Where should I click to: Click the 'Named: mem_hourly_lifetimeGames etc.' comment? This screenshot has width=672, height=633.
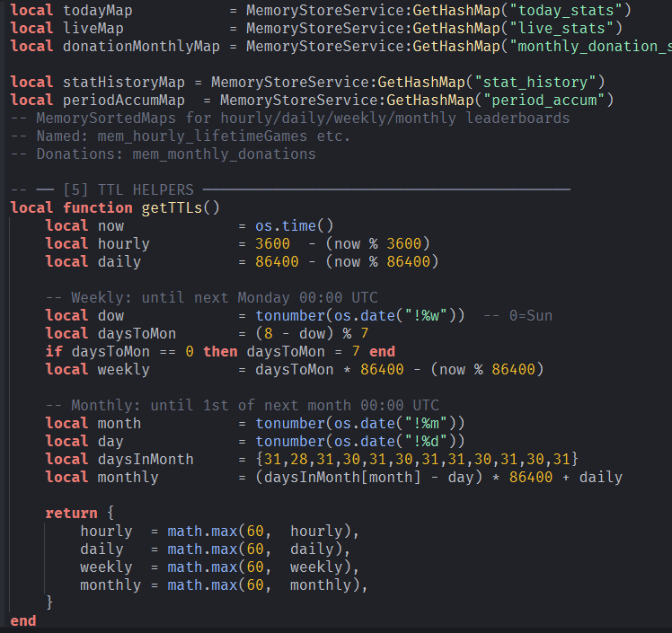coord(181,136)
